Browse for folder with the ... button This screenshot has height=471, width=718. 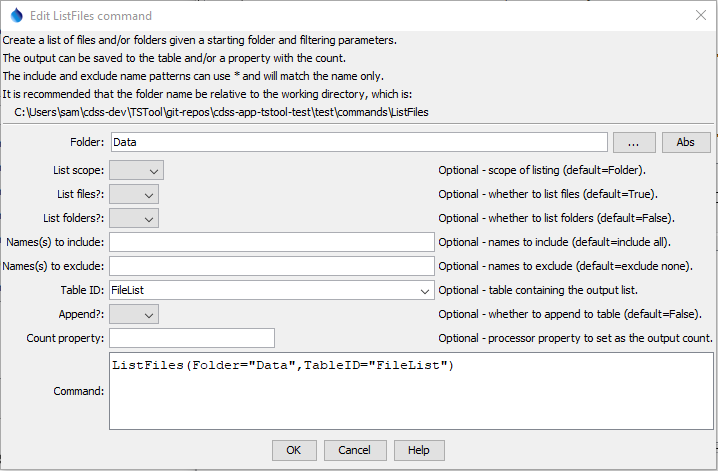tap(634, 142)
